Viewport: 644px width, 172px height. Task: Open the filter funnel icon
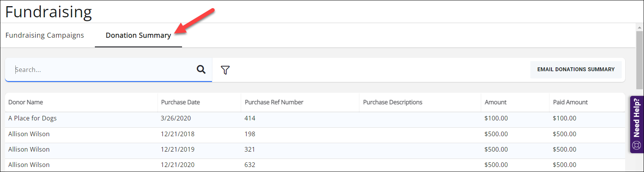pyautogui.click(x=225, y=70)
